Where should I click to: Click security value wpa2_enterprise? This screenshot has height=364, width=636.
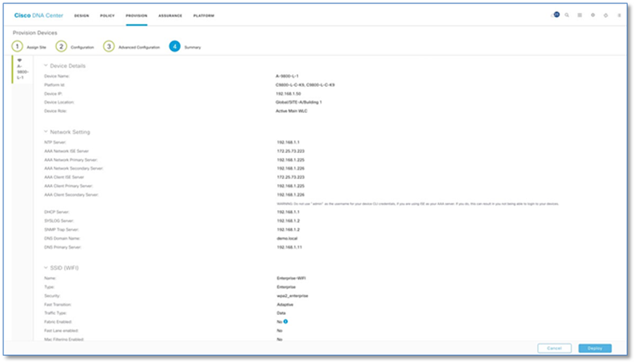click(x=292, y=296)
